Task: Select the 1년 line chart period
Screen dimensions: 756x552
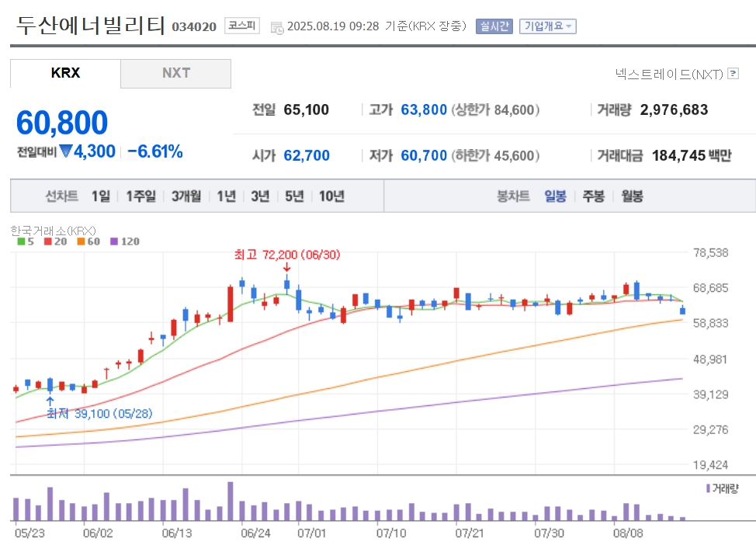Action: [226, 196]
